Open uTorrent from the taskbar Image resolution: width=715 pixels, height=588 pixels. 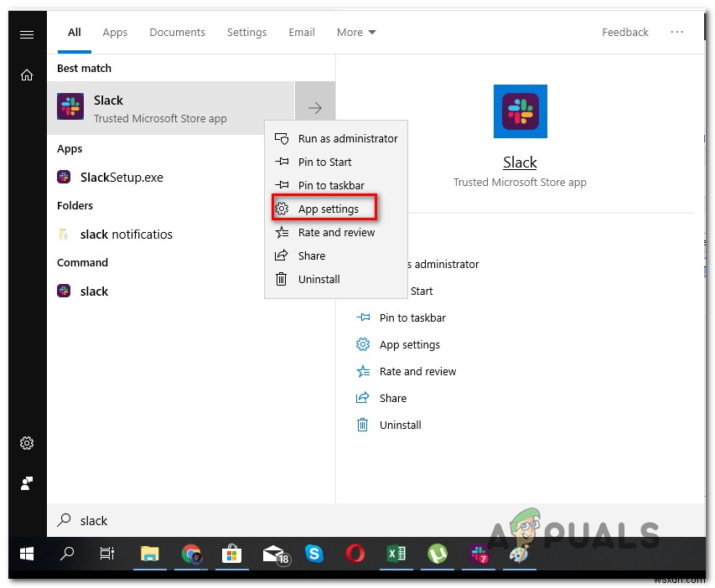[437, 554]
